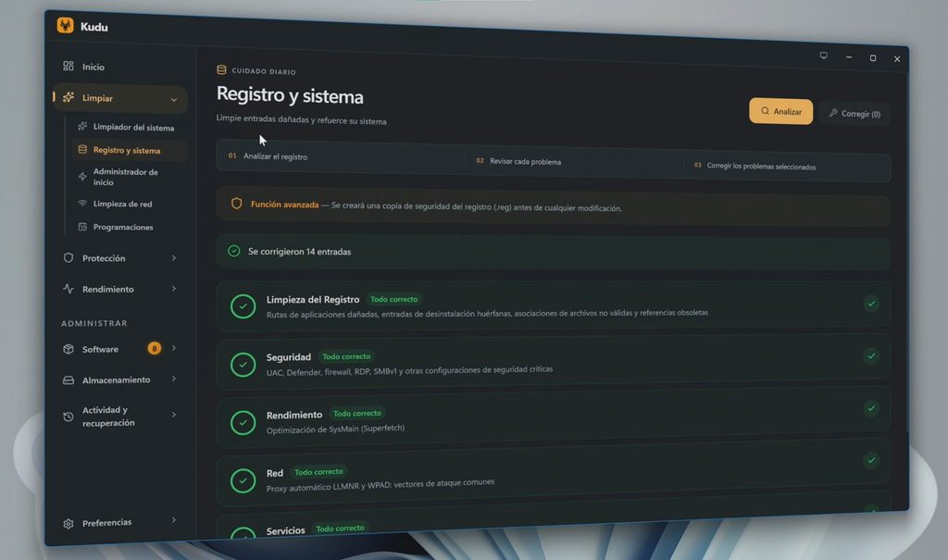Image resolution: width=948 pixels, height=560 pixels.
Task: Open Programaciones
Action: (130, 227)
